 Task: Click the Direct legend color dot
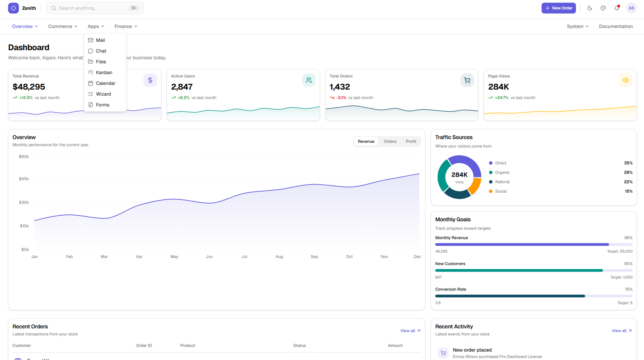(x=491, y=163)
